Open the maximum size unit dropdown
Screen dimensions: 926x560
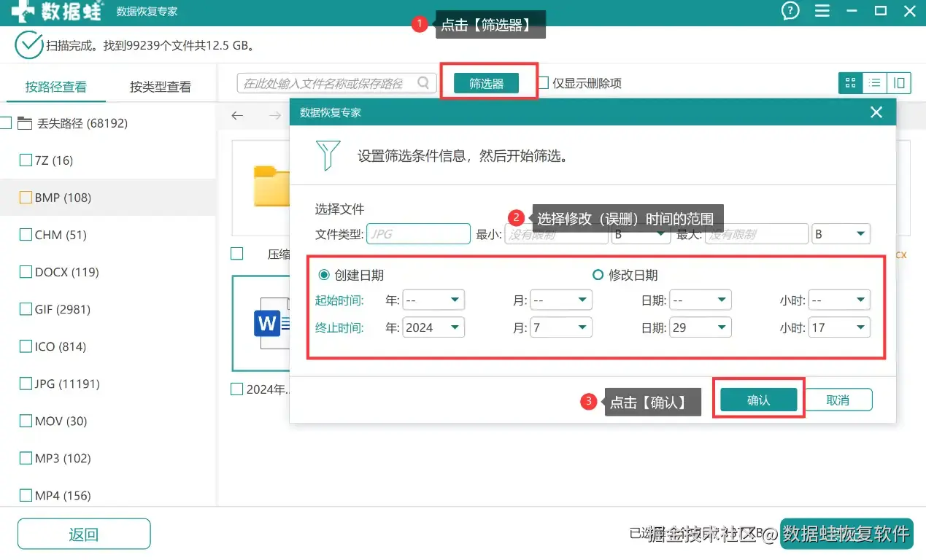(841, 234)
